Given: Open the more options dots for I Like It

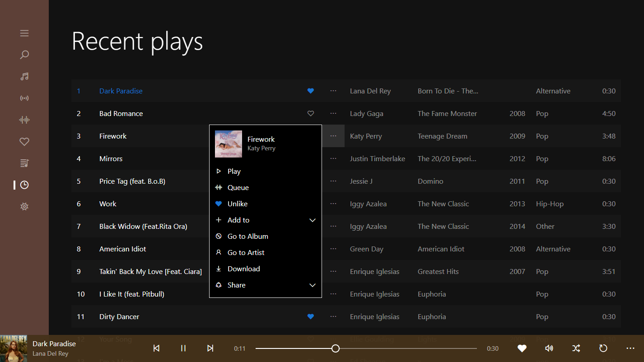Looking at the screenshot, I should tap(333, 294).
